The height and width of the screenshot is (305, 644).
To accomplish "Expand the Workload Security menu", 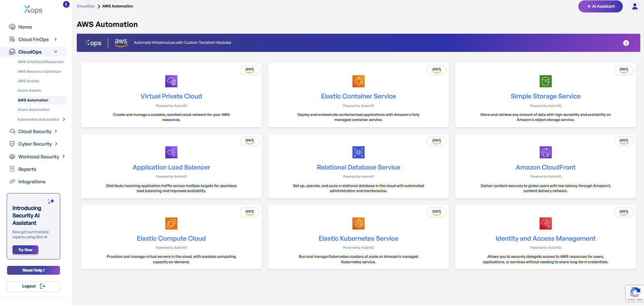I will pyautogui.click(x=64, y=157).
